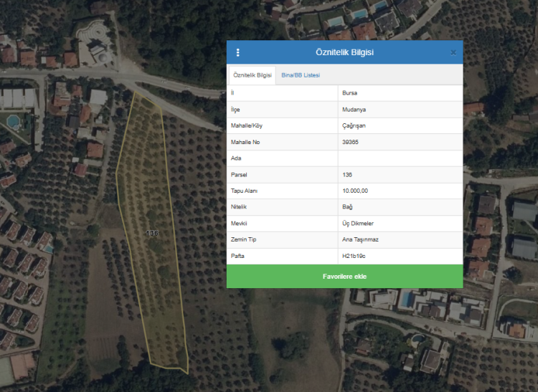This screenshot has height=392, width=538.
Task: Switch to the Bina/BB Listesi tab
Action: click(301, 75)
